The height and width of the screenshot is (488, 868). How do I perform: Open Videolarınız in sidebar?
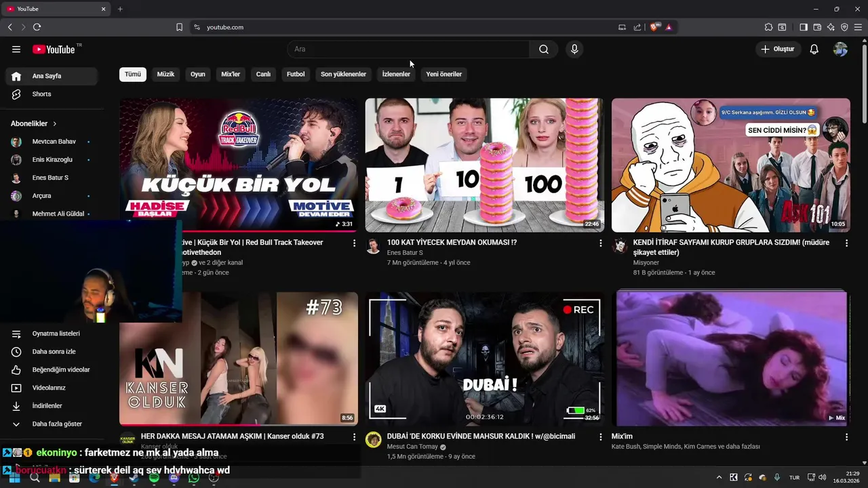point(52,388)
